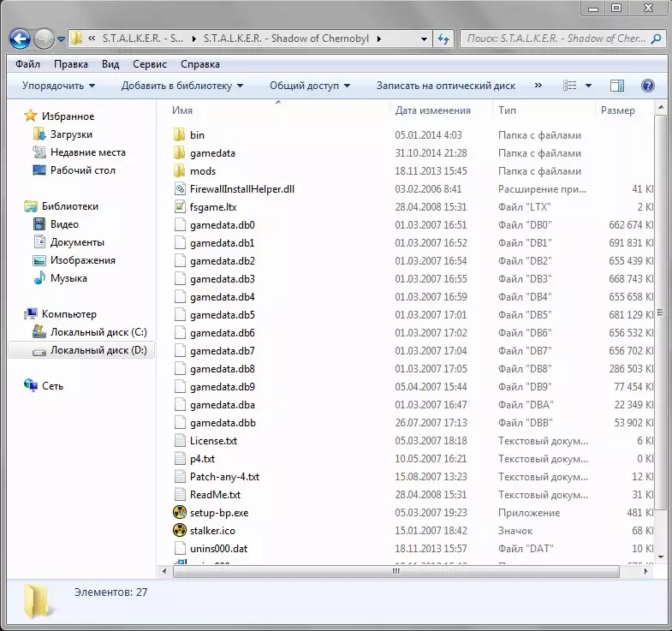Click horizontal scrollbar right arrow

tap(645, 571)
